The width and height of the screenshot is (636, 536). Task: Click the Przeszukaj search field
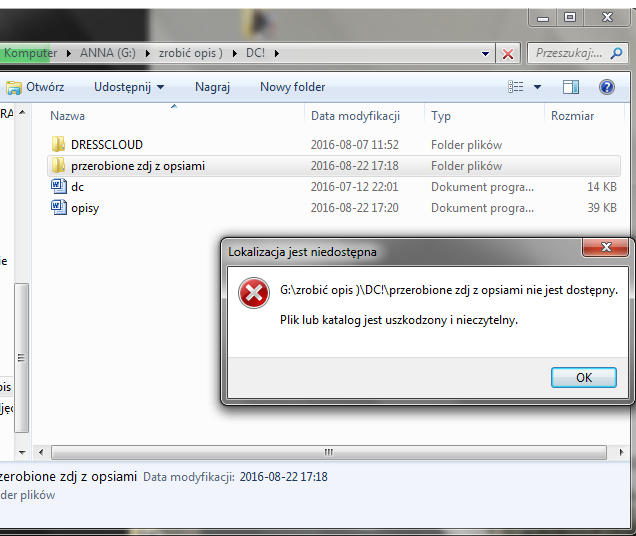coord(580,53)
